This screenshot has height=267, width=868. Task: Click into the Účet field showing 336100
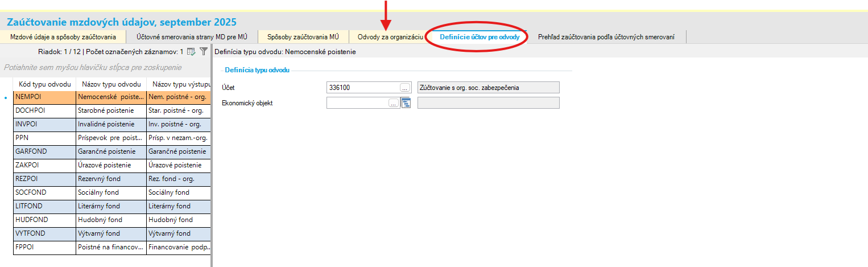coord(363,88)
